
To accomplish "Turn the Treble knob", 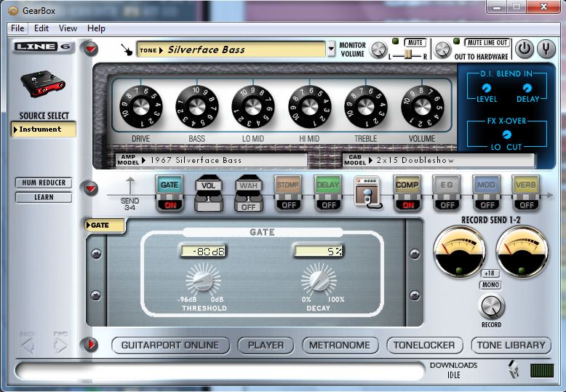I will click(x=366, y=107).
